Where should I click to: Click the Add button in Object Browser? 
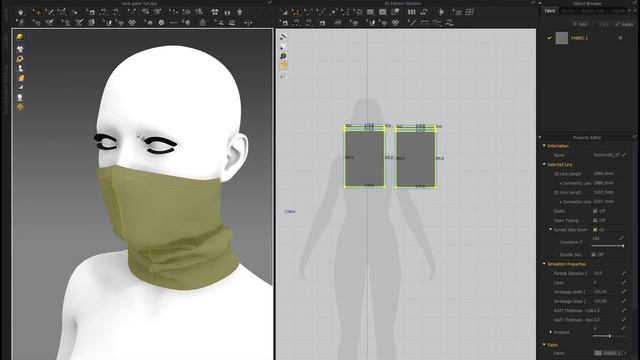pos(581,24)
